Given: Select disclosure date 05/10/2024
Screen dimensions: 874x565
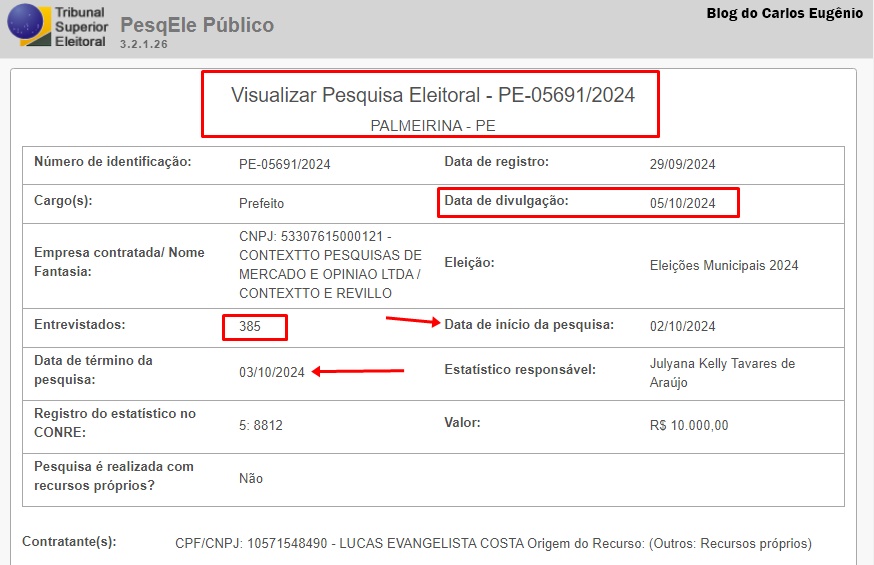Looking at the screenshot, I should point(682,203).
